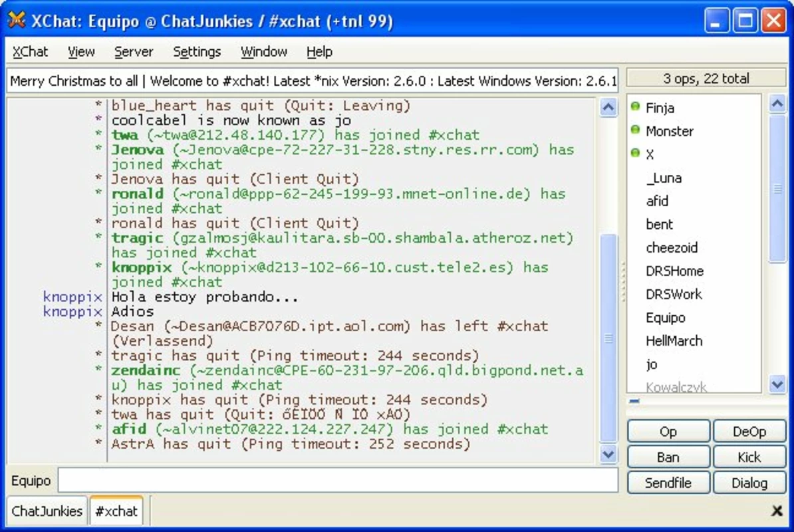
Task: Select user HellMarch in user list
Action: [x=694, y=340]
